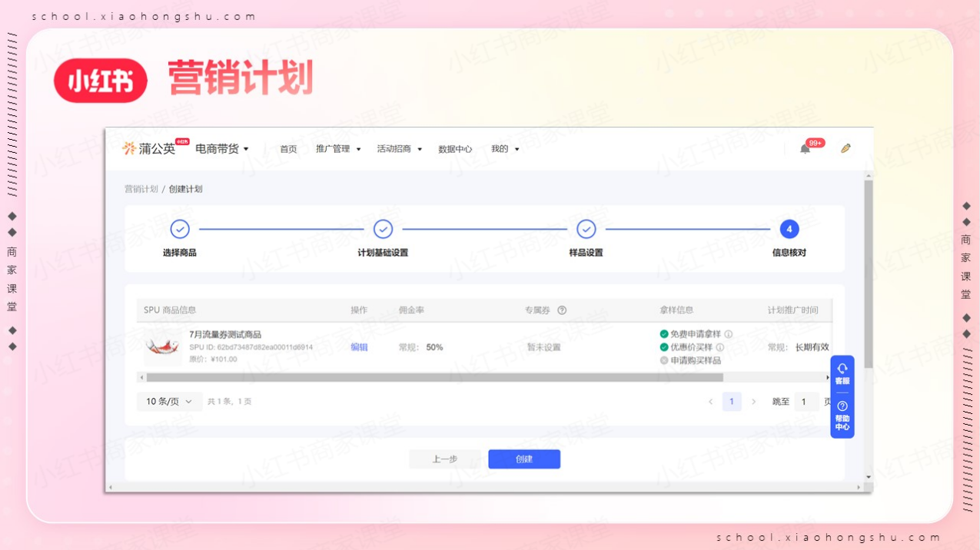Click the 蒲公英 dandelion logo icon

tap(129, 148)
